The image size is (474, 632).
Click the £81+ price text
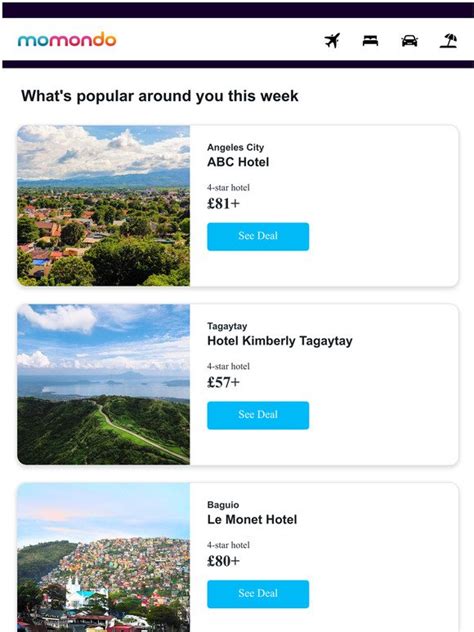(223, 204)
